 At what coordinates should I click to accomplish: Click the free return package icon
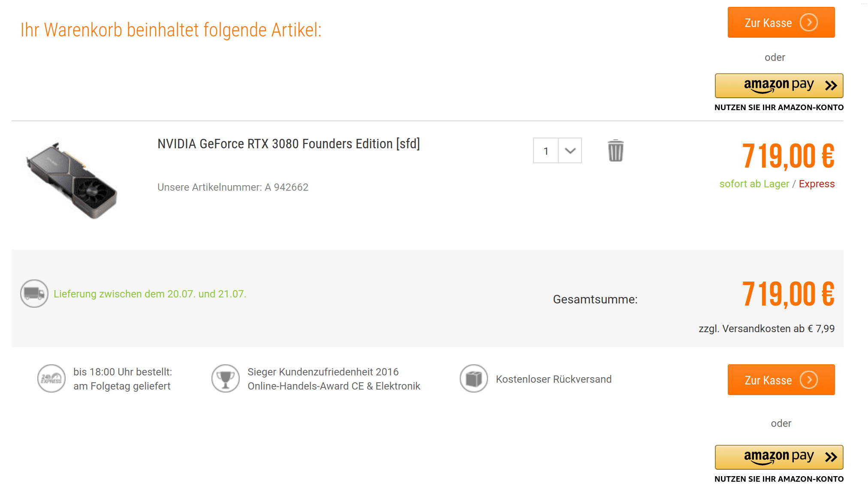pos(473,378)
